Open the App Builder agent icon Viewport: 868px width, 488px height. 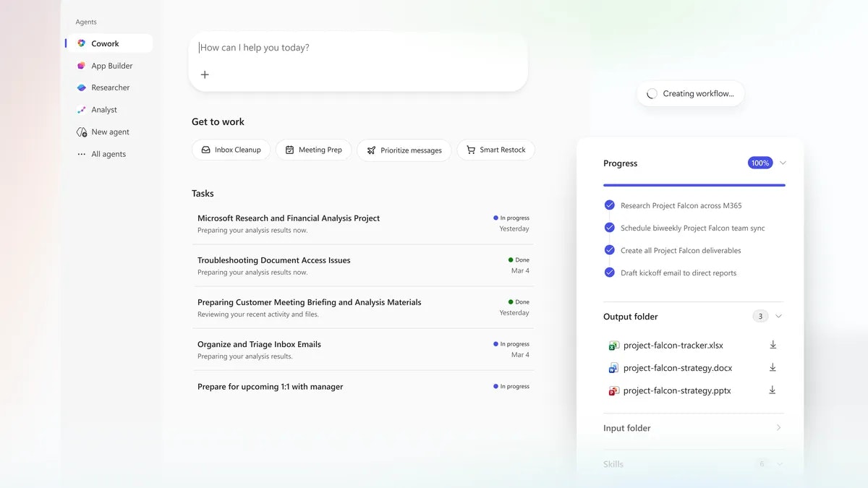click(81, 65)
